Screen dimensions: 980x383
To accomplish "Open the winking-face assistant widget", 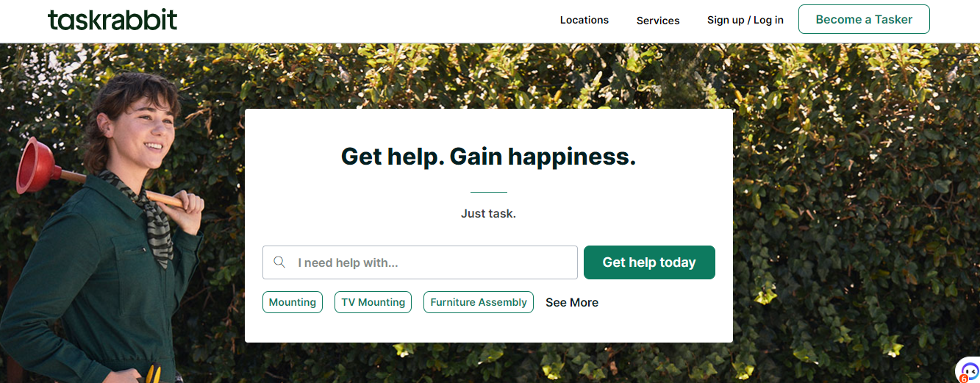I will (x=970, y=371).
